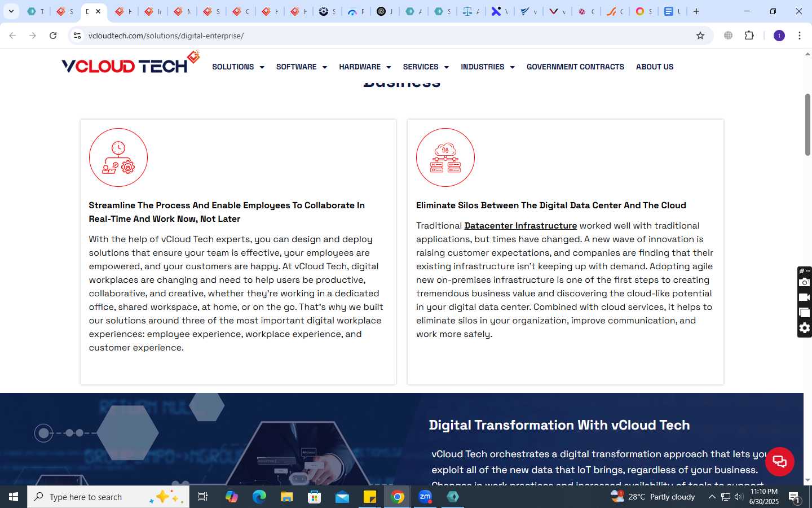Open File Explorer from the taskbar

287,497
